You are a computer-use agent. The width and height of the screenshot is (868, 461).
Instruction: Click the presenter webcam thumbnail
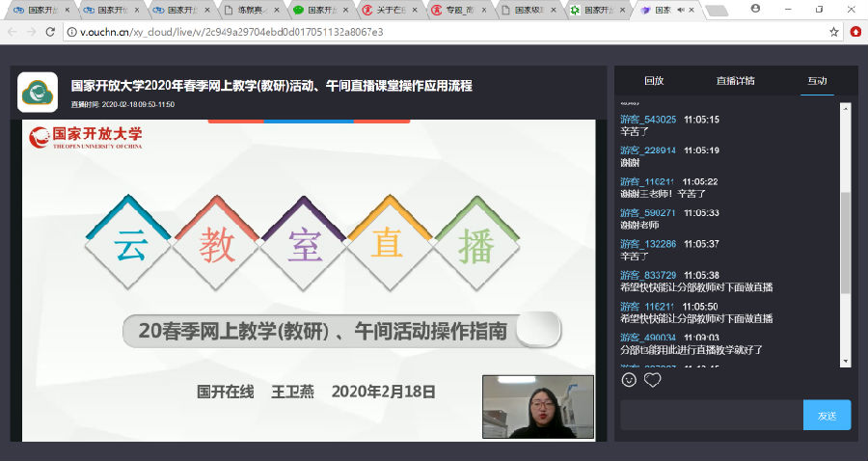pyautogui.click(x=537, y=407)
